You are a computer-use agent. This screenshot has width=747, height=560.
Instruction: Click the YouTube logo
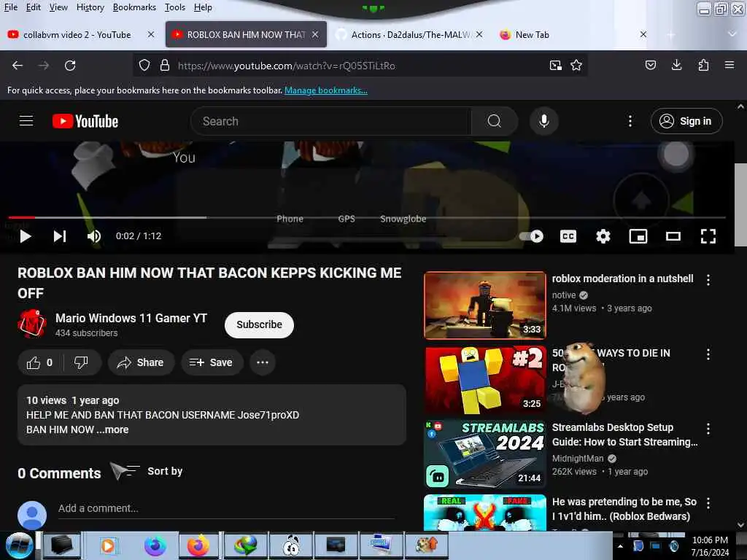pyautogui.click(x=85, y=122)
